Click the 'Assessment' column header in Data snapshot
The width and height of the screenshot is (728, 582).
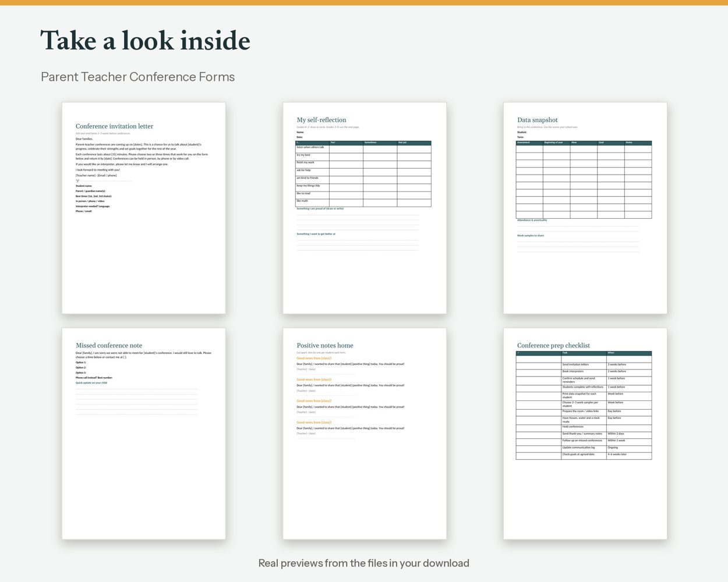(529, 143)
